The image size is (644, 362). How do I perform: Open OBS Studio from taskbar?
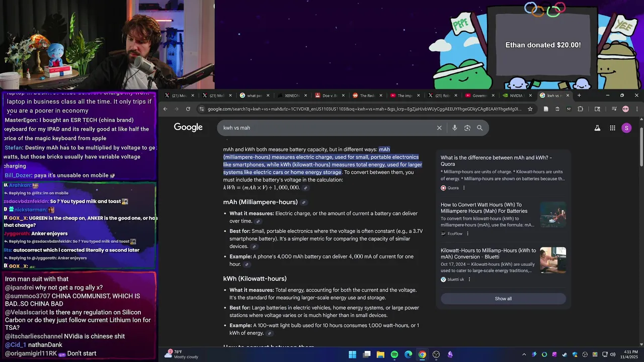436,354
